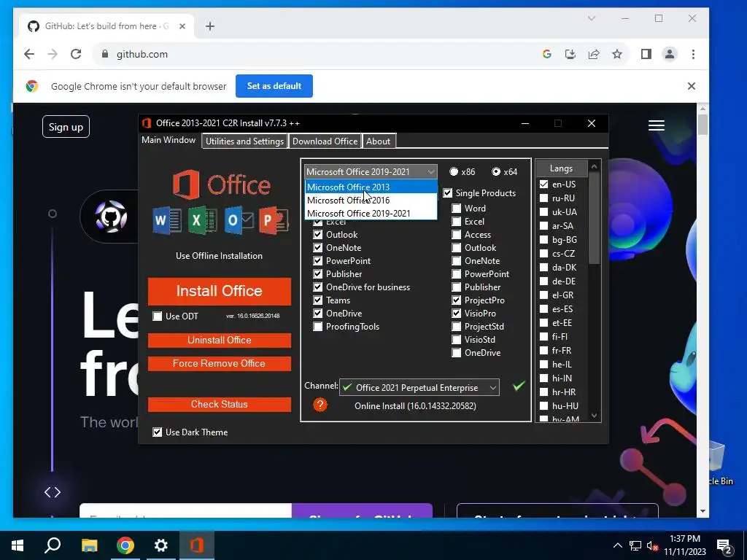Click the Chrome address bar showing github.com
The width and height of the screenshot is (747, 560).
tap(314, 54)
